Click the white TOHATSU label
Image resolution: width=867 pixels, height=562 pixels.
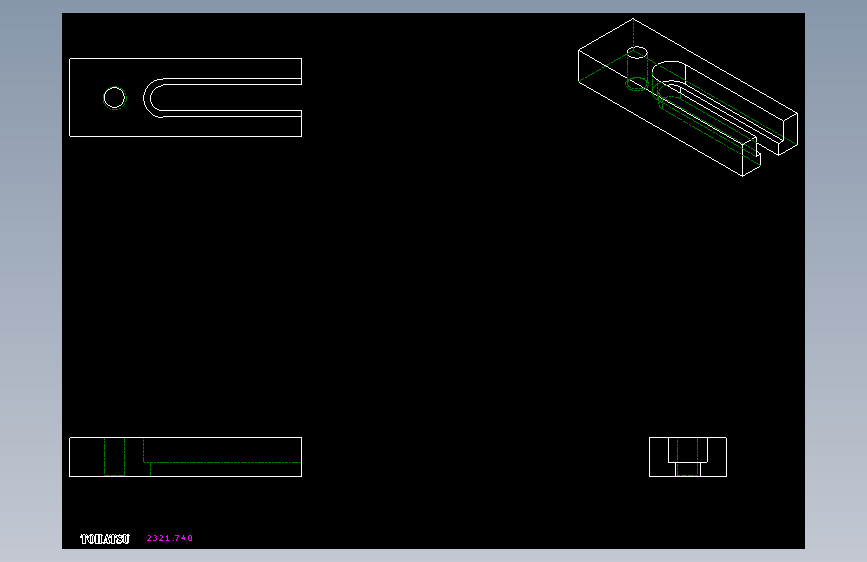(x=105, y=539)
